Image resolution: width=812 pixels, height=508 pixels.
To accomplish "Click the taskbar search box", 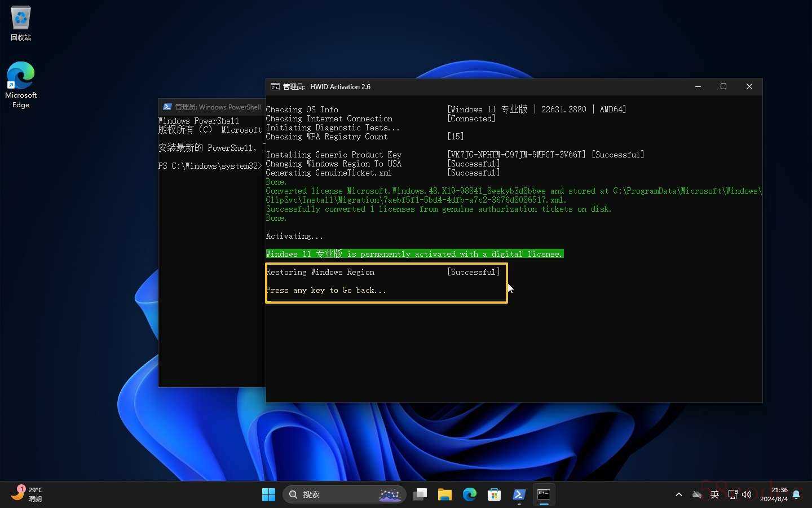I will tap(345, 494).
